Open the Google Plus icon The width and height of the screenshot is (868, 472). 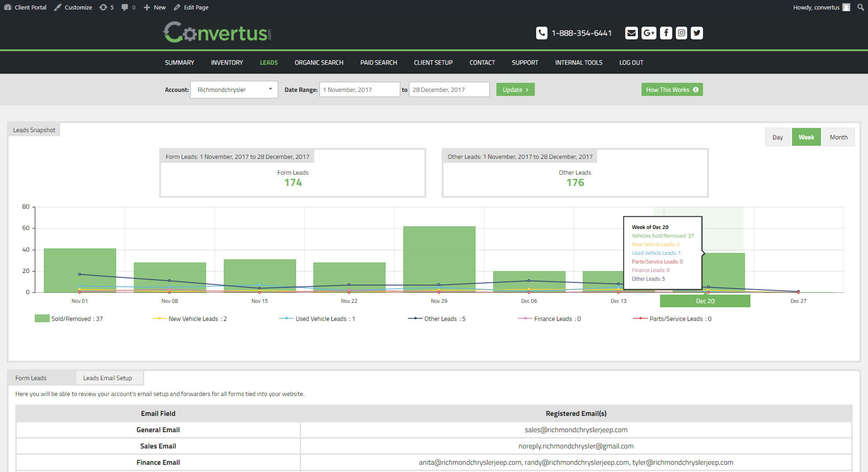coord(649,33)
